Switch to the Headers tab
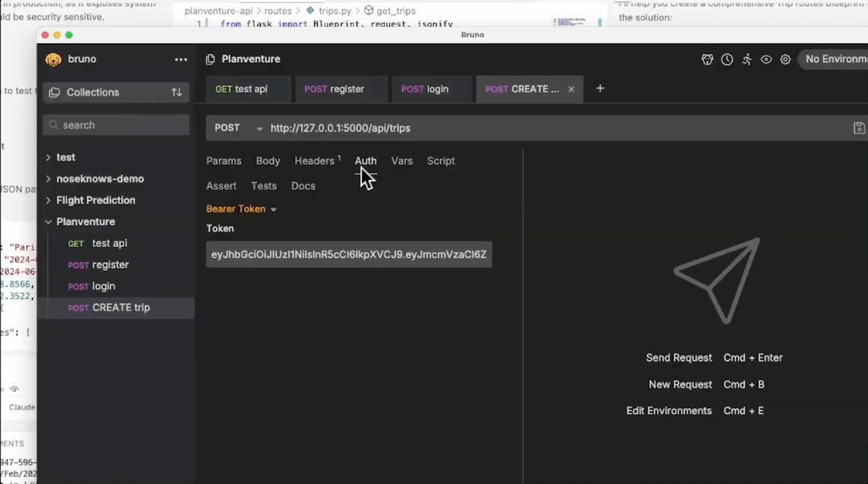 [315, 161]
